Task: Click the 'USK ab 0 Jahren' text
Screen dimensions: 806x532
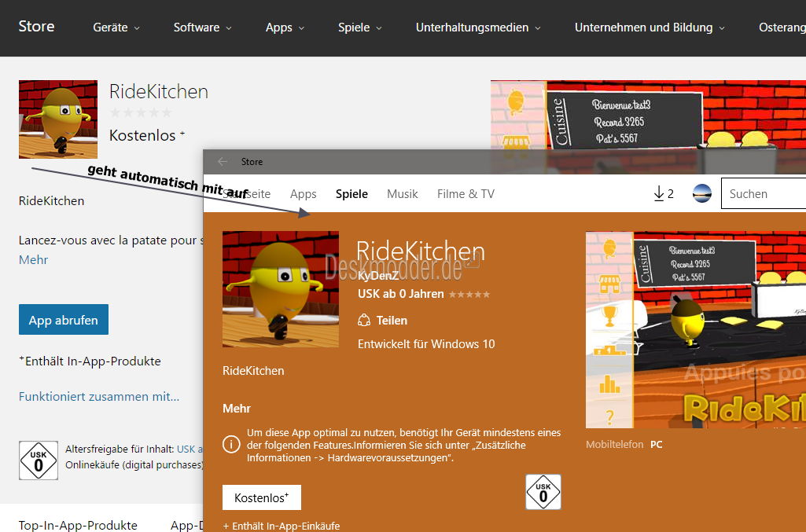Action: tap(401, 294)
